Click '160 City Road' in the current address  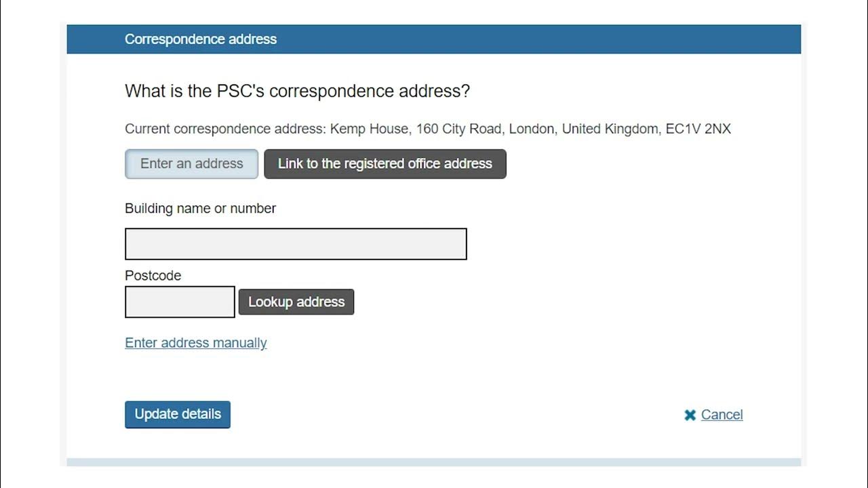(459, 129)
